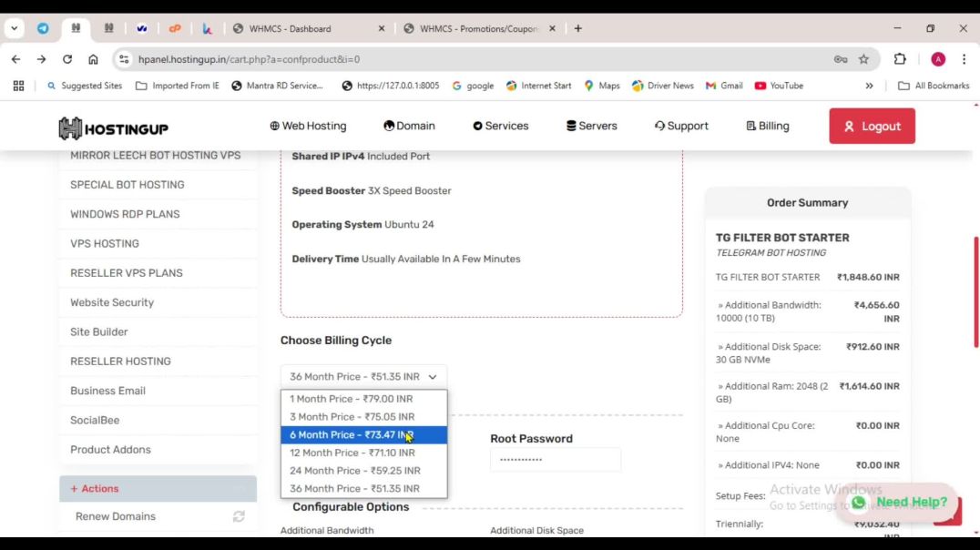Open the Web Hosting menu

pos(308,126)
